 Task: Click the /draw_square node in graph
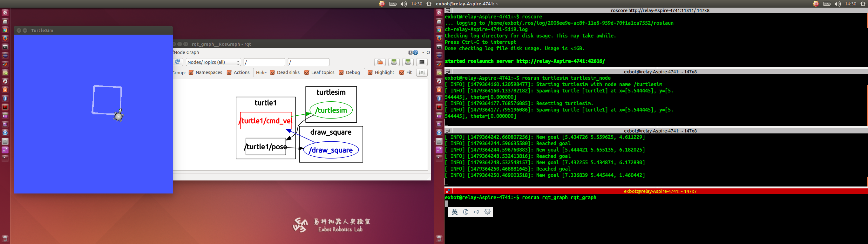point(330,150)
